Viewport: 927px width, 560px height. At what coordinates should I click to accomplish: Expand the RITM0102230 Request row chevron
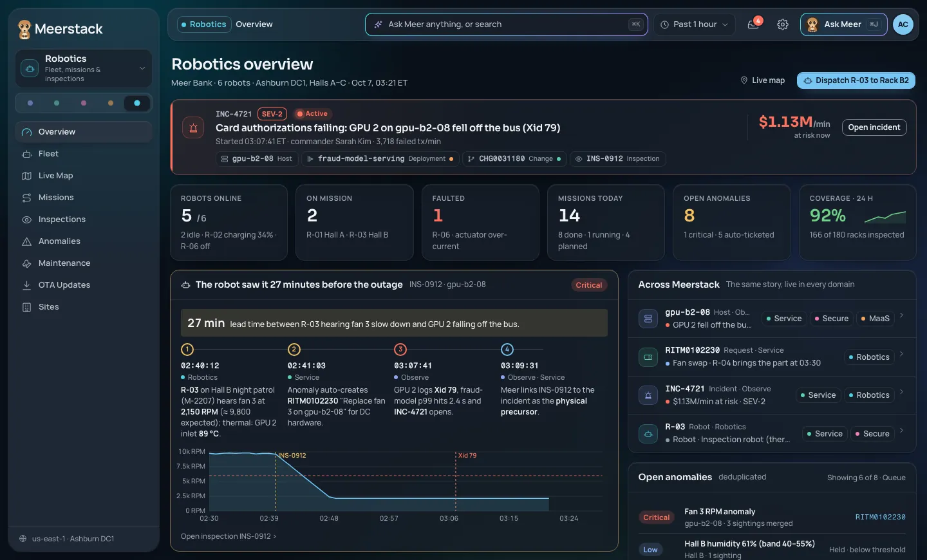tap(901, 354)
